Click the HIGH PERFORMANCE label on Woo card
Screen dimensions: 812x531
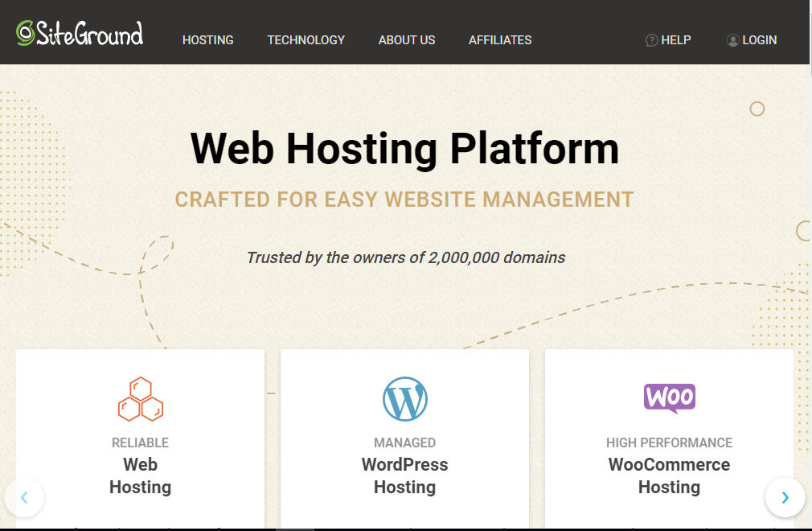[669, 443]
